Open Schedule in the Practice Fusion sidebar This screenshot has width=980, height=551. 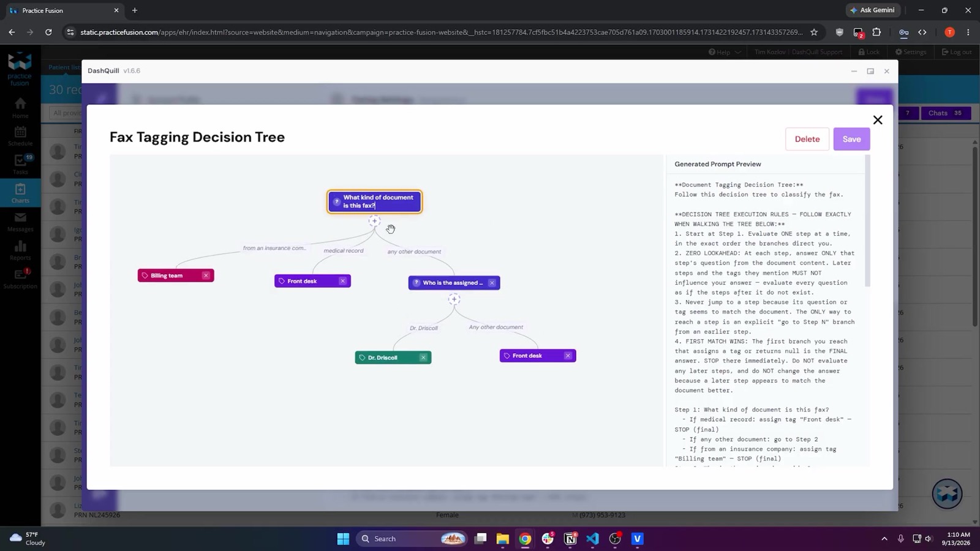pyautogui.click(x=20, y=136)
